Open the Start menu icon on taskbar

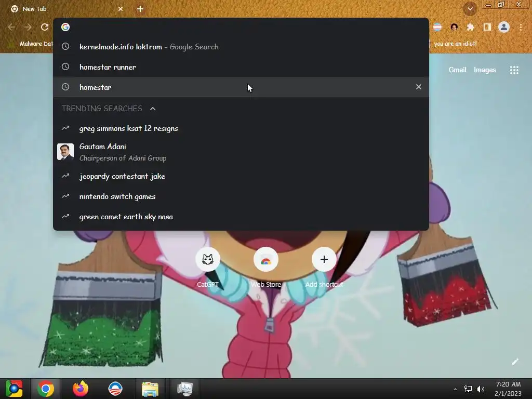(14, 389)
